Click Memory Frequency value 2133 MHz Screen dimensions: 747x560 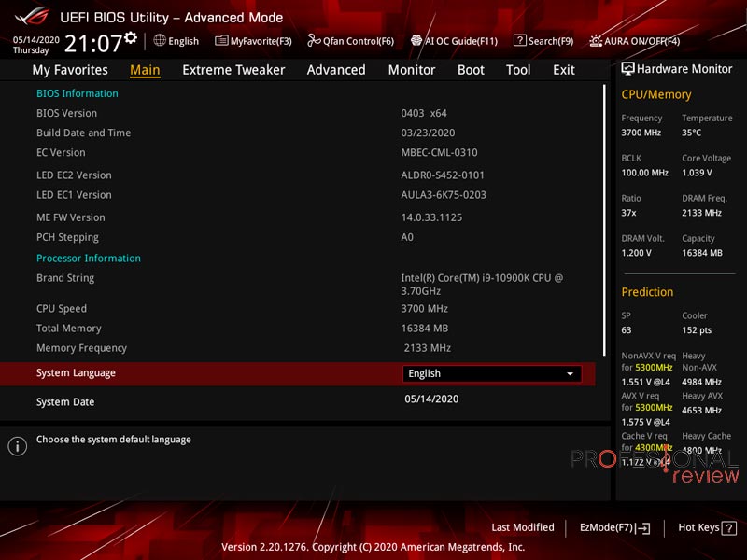(428, 348)
